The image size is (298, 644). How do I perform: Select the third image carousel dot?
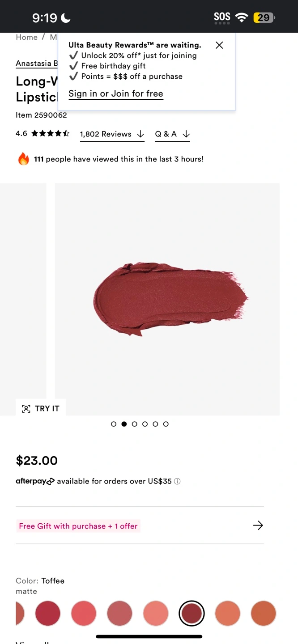pos(135,424)
